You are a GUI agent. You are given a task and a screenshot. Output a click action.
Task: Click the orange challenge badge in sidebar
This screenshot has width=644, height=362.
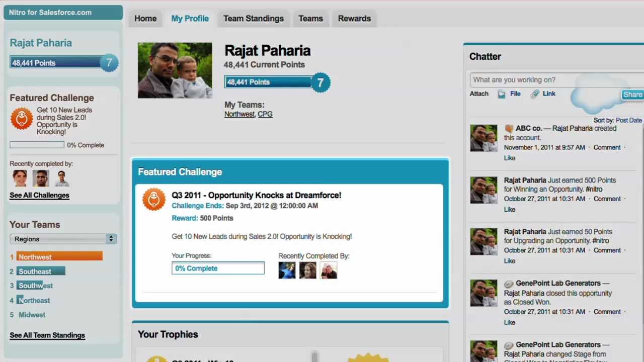22,119
